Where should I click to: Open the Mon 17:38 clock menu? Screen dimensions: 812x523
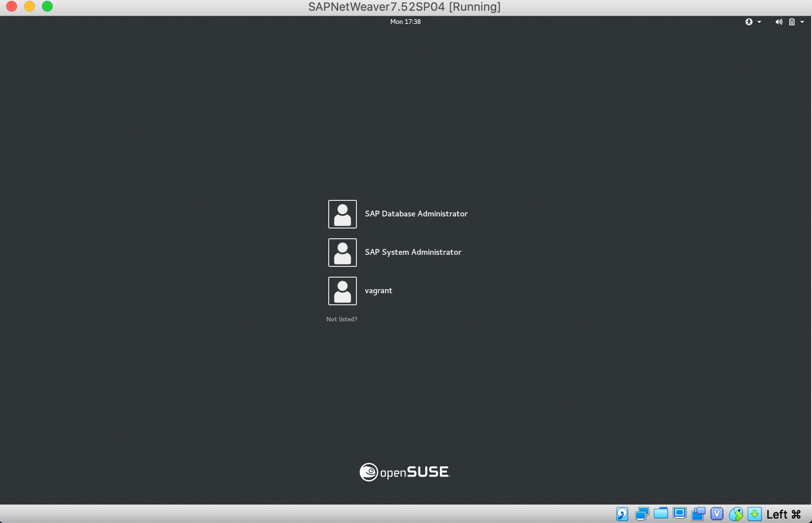tap(406, 22)
